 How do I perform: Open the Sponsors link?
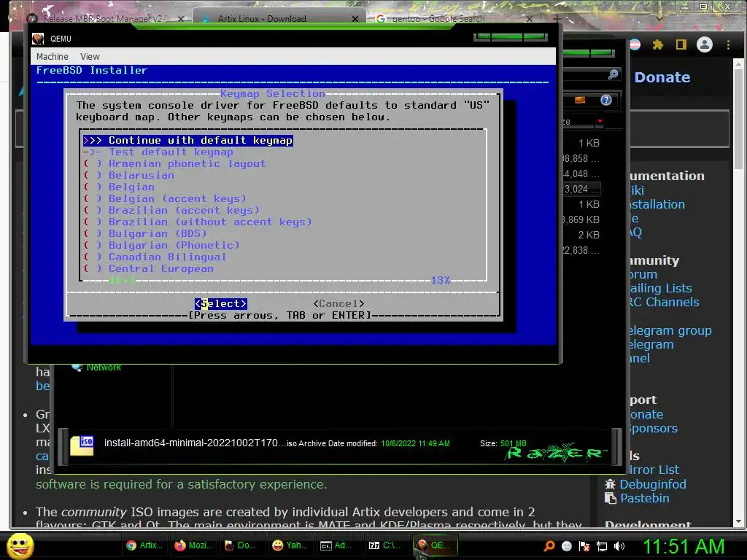[x=654, y=428]
